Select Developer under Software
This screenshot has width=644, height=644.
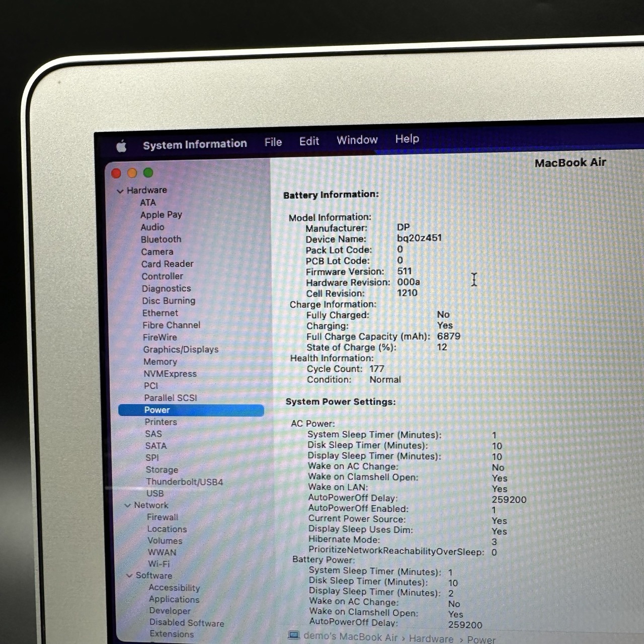click(x=170, y=611)
